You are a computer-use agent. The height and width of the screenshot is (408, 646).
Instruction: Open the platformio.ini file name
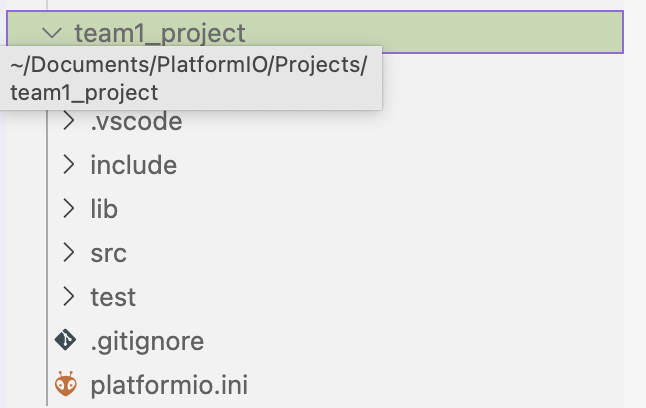tap(169, 385)
